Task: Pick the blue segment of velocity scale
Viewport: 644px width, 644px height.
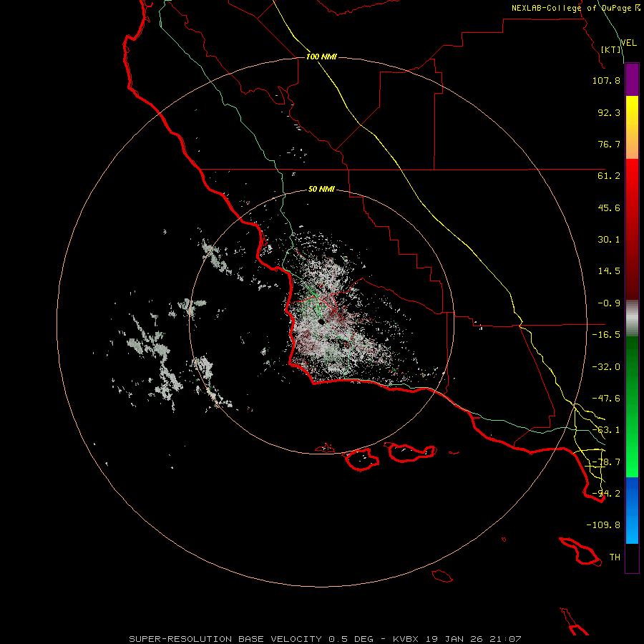Action: pyautogui.click(x=632, y=510)
